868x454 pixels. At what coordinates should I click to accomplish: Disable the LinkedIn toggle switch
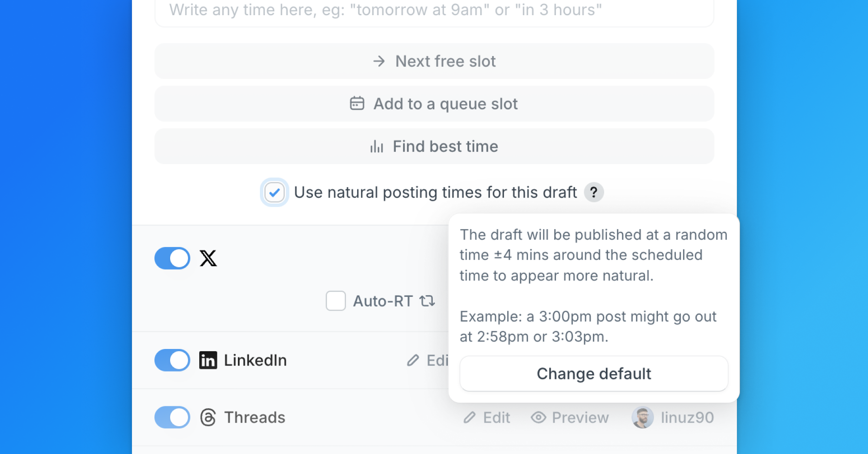coord(172,360)
